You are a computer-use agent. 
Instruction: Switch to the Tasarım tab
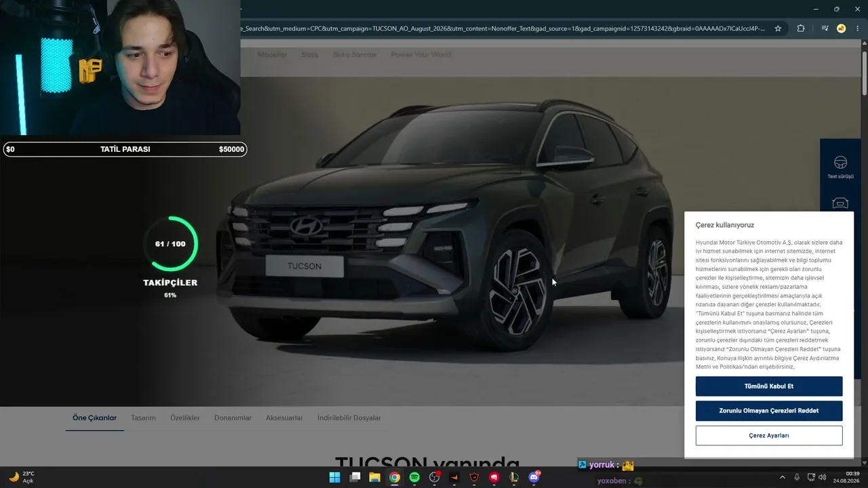[x=143, y=418]
